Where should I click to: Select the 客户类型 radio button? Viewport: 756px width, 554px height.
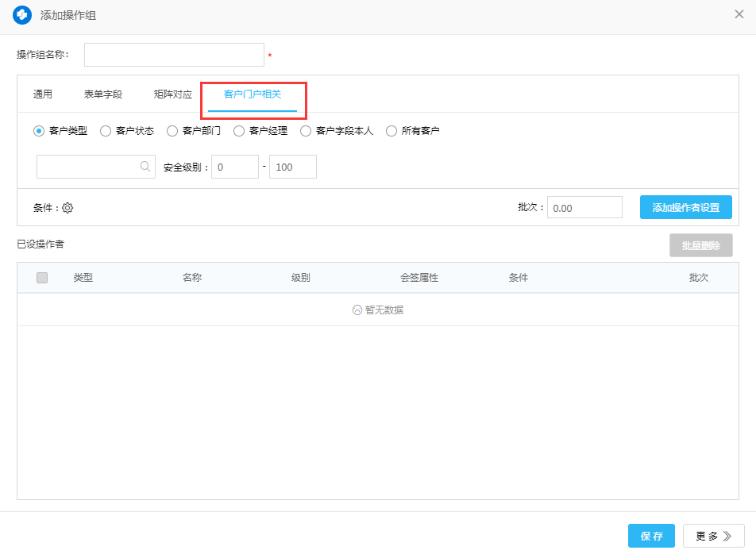pos(39,131)
